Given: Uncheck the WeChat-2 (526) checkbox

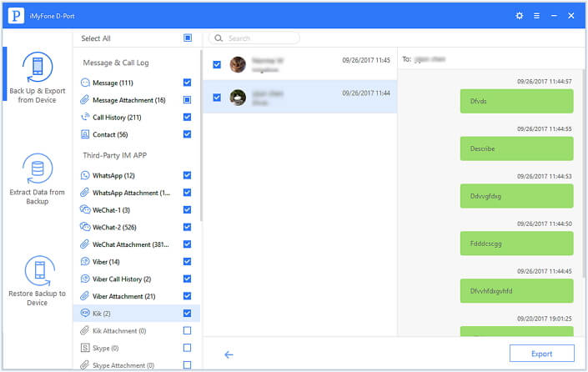Looking at the screenshot, I should pyautogui.click(x=187, y=227).
